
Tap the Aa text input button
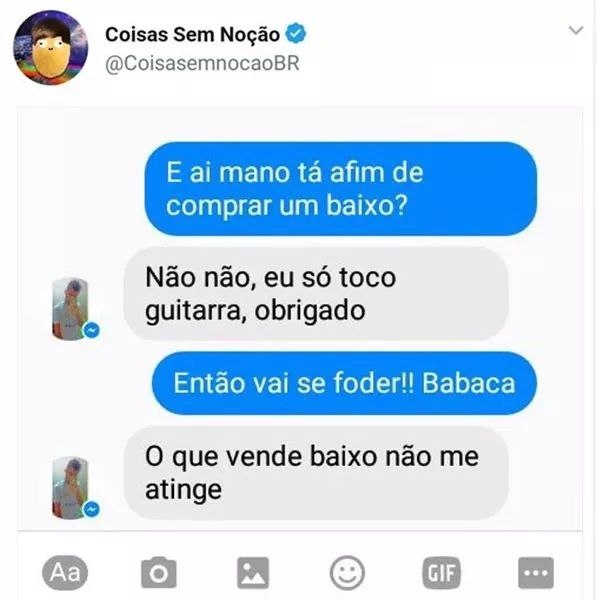coord(65,573)
